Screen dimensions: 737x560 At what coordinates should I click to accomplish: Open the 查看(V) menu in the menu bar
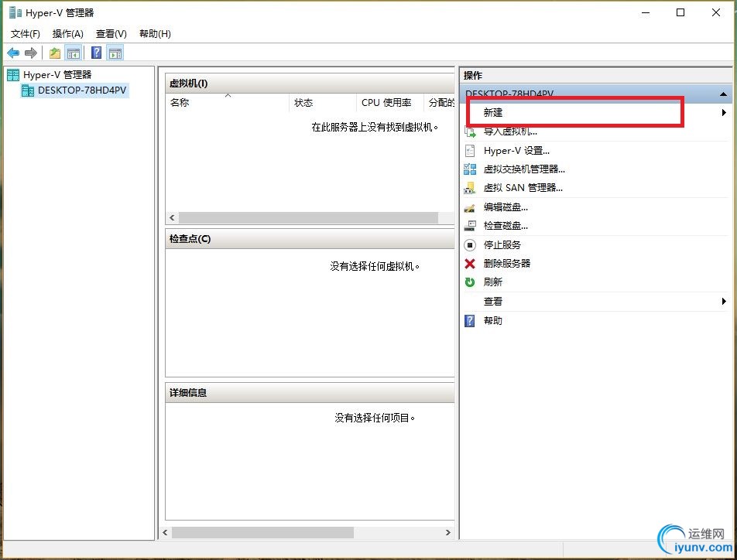(x=111, y=34)
